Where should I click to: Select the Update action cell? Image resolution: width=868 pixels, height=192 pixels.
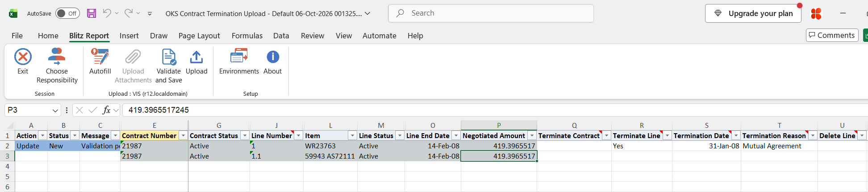tap(31, 146)
